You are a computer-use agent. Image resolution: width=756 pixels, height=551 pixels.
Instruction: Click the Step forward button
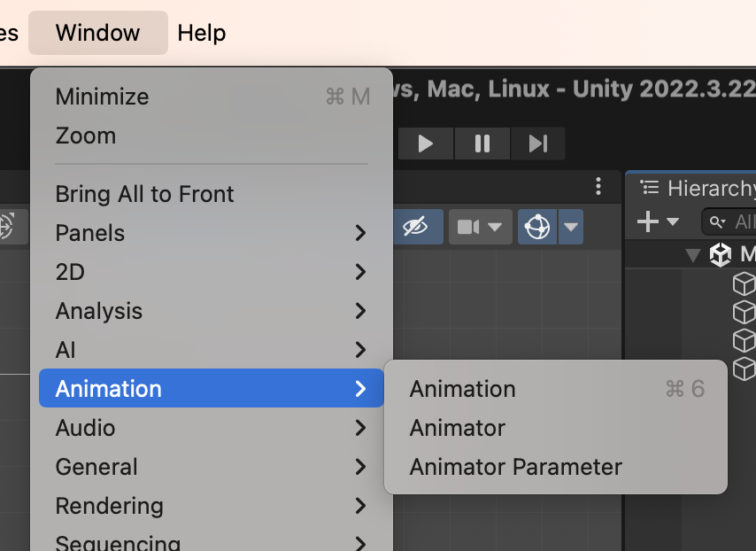click(x=538, y=144)
